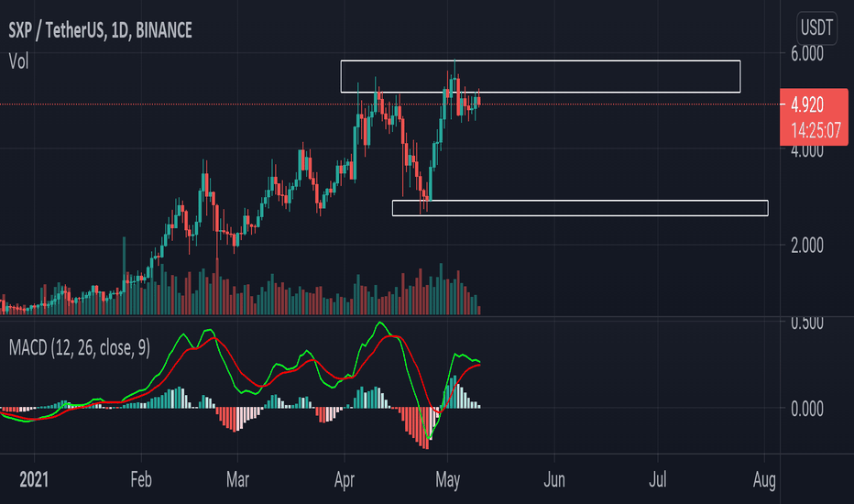
Task: Click the 2.000 price axis label
Action: [x=807, y=246]
